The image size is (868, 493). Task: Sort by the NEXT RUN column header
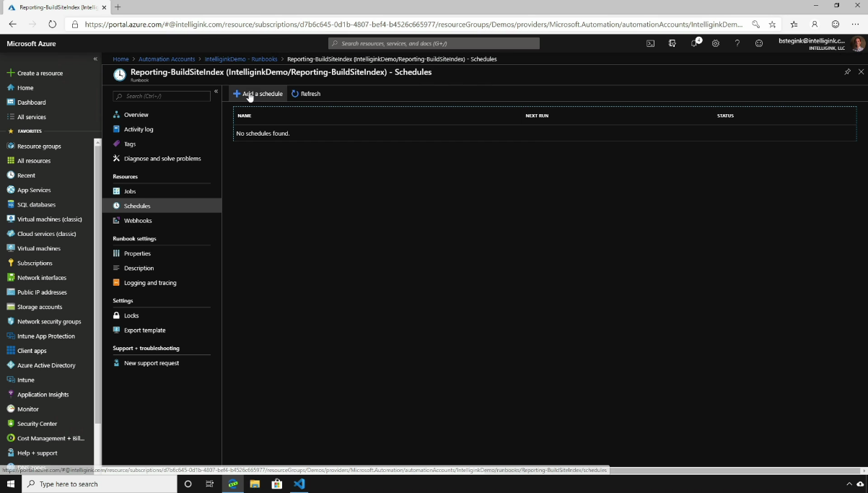(x=537, y=115)
